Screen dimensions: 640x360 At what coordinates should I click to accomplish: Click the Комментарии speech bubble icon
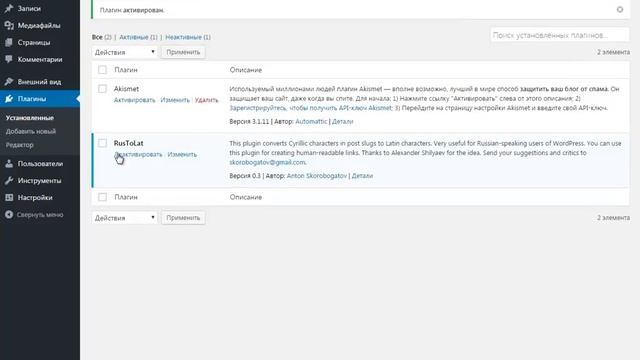click(9, 59)
